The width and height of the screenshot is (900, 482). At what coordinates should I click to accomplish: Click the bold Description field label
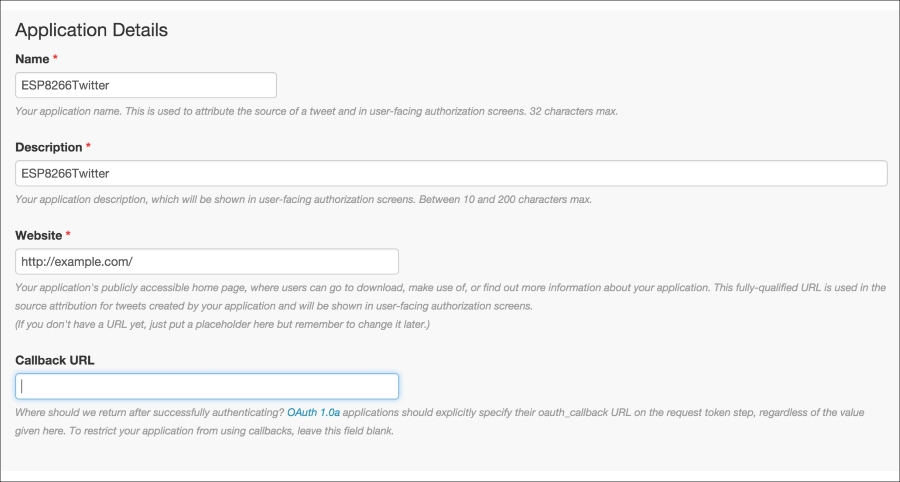pyautogui.click(x=49, y=147)
